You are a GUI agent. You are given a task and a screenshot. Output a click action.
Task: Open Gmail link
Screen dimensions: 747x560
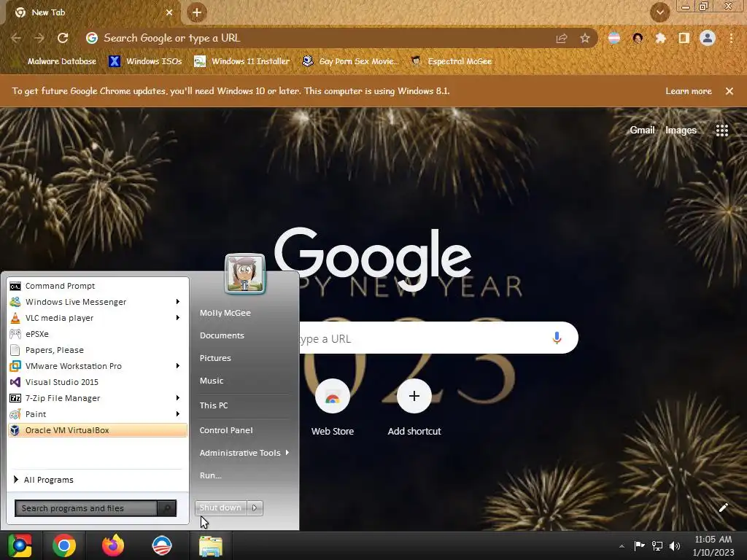click(x=642, y=130)
